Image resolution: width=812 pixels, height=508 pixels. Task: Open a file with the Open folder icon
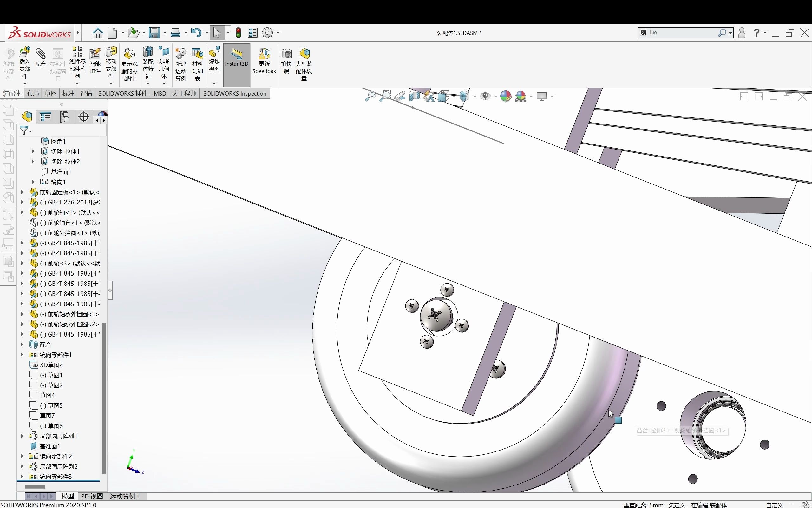coord(133,33)
